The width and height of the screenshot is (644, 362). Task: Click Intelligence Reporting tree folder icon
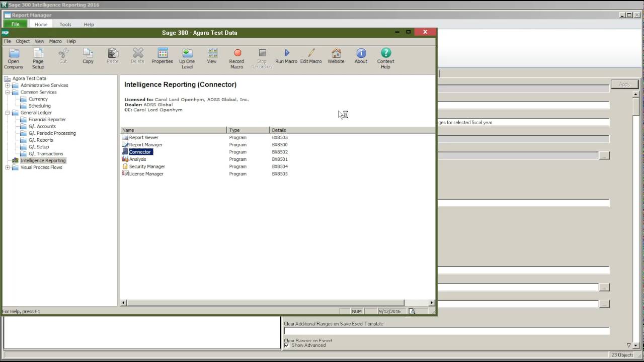click(x=16, y=160)
